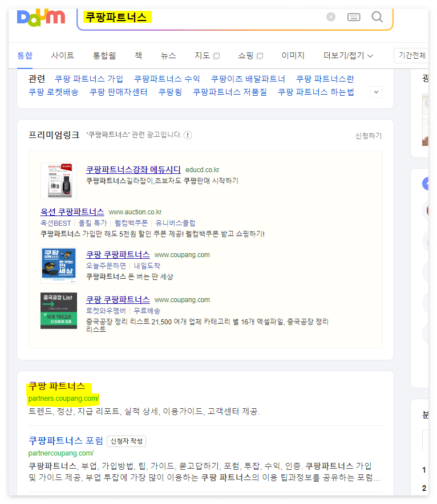Viewport: 437px width, 504px height.
Task: Expand the related searches chevron
Action: click(x=376, y=92)
